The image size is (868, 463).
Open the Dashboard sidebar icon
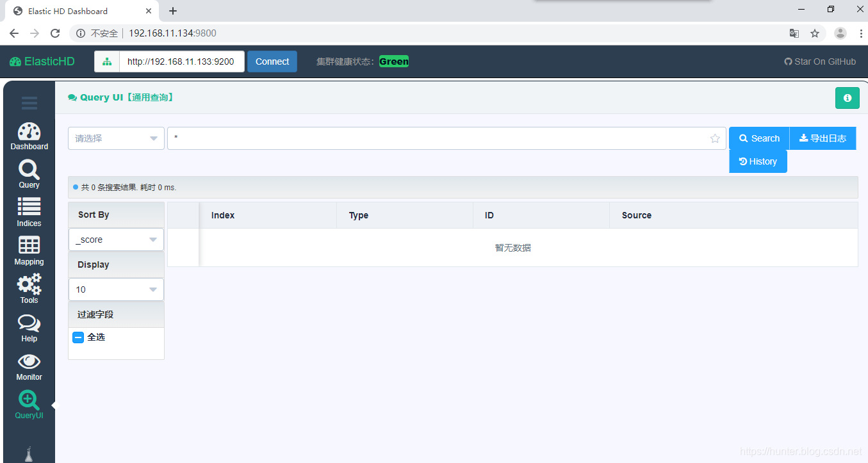pos(29,136)
